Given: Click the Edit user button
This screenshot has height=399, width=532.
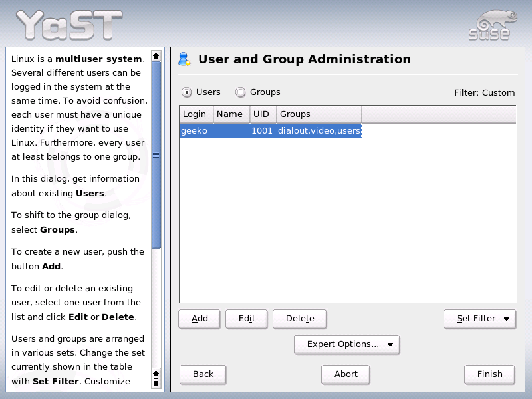Looking at the screenshot, I should click(247, 319).
